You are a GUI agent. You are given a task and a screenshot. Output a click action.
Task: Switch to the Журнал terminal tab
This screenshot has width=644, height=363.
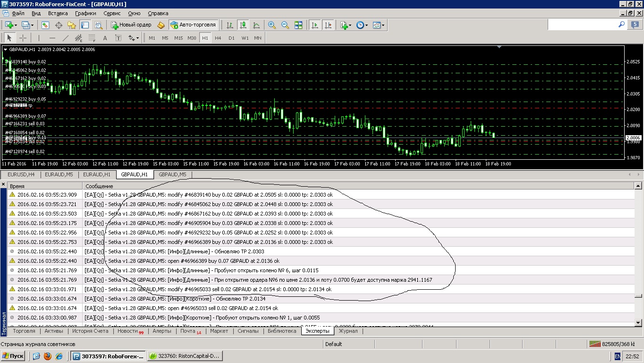(x=348, y=331)
